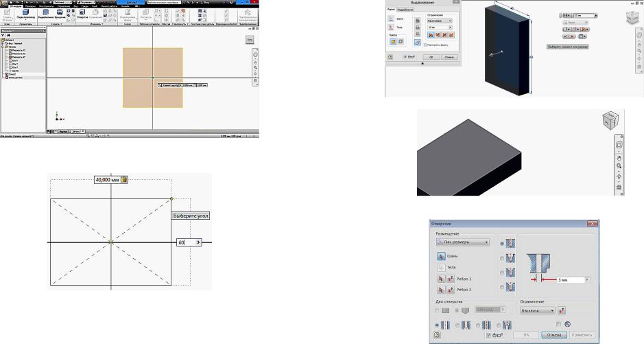
Task: Select the Выдавливание (Extrude) ribbon tool
Action: tap(46, 14)
